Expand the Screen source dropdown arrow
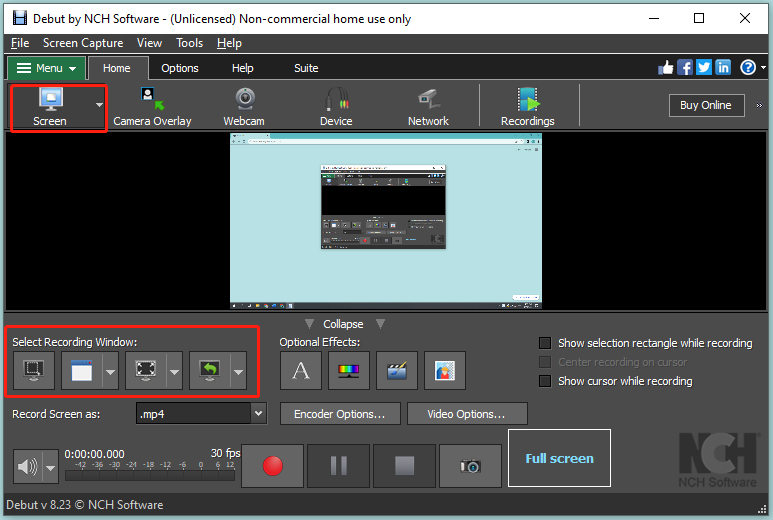This screenshot has height=520, width=773. (99, 105)
